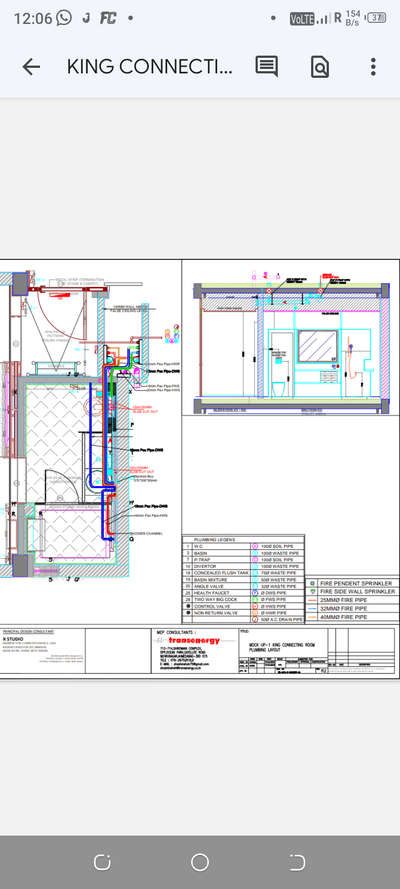This screenshot has height=889, width=400.
Task: Tap the back arrow to exit the document
Action: [x=31, y=67]
